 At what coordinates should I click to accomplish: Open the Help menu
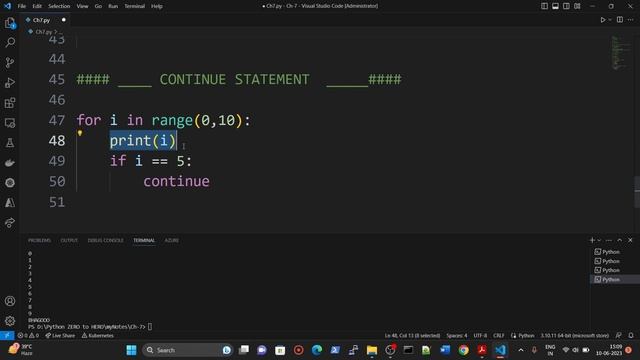pos(157,6)
